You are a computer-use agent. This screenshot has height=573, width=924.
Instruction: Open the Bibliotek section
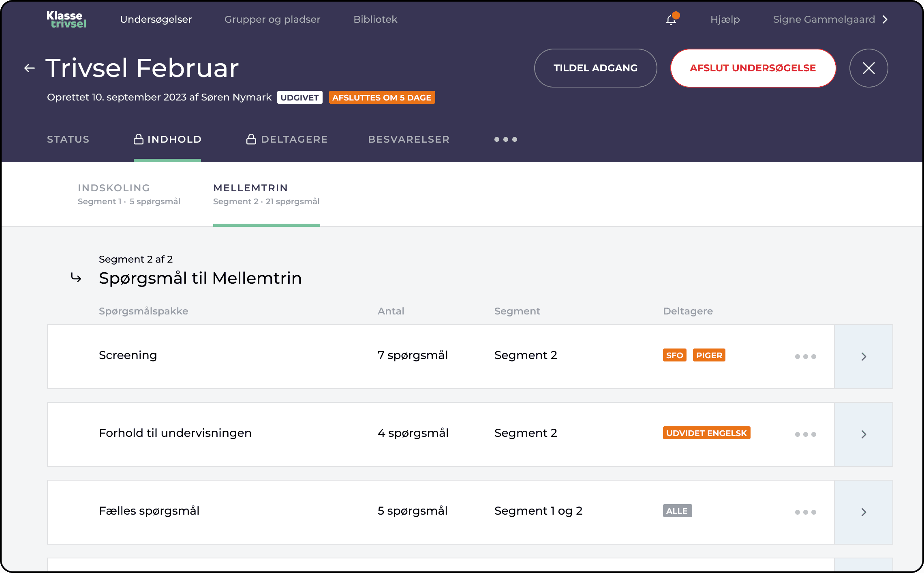pos(375,19)
